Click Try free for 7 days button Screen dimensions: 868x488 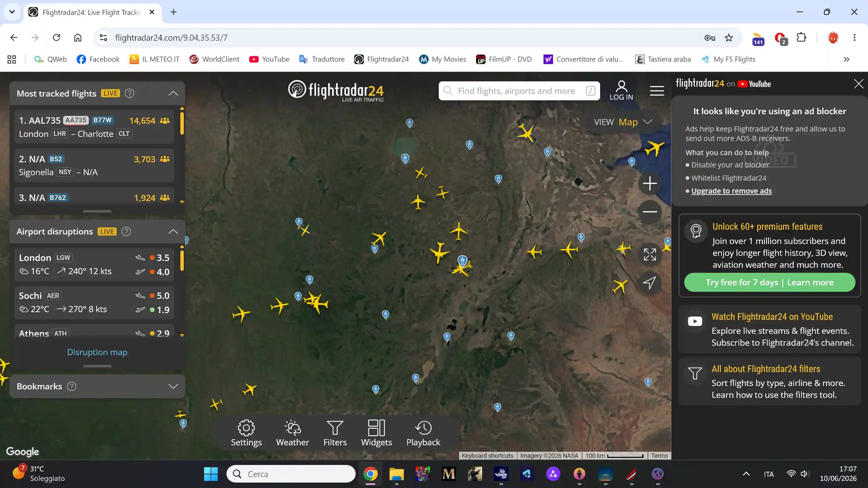[770, 282]
